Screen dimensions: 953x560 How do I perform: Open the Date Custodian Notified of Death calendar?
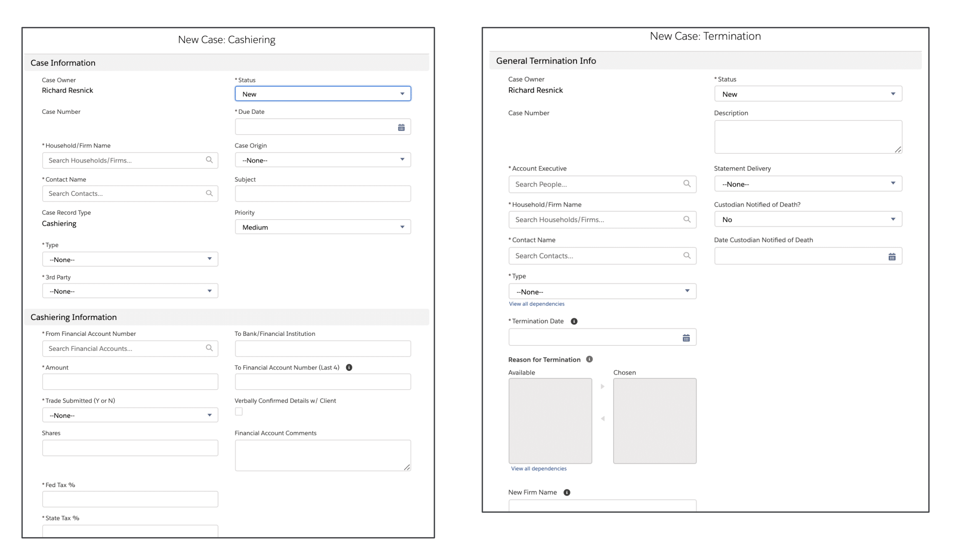pyautogui.click(x=892, y=257)
